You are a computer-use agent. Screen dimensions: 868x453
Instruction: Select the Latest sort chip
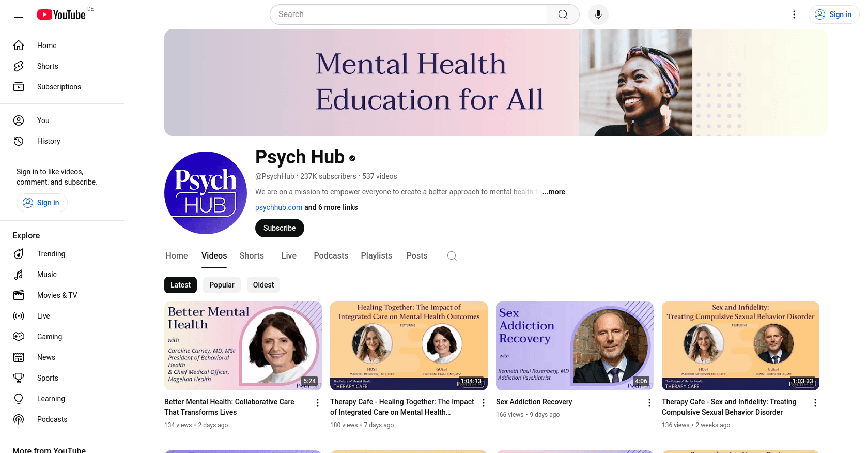point(180,285)
